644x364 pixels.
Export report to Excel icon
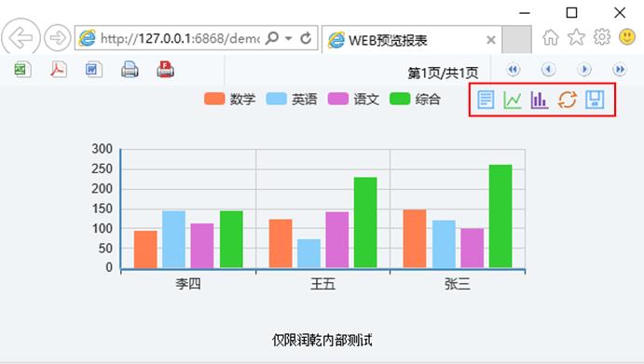click(x=22, y=69)
